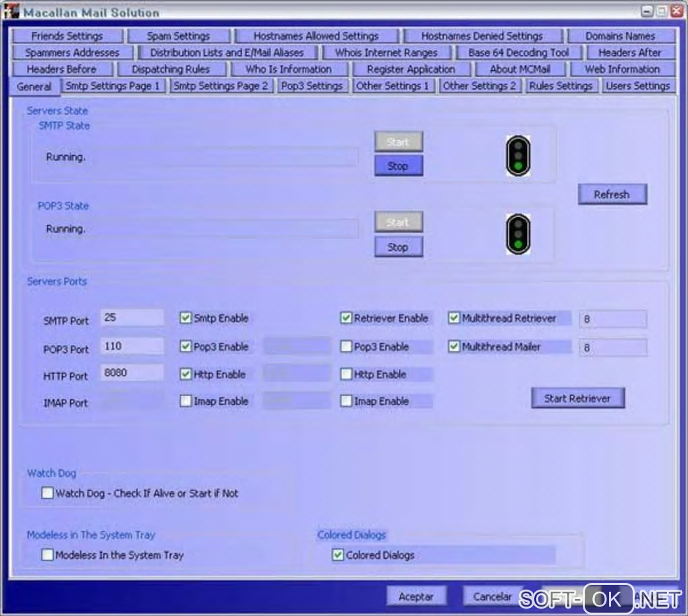688x616 pixels.
Task: Open the Smtp Settings Page 1 tab
Action: (x=113, y=86)
